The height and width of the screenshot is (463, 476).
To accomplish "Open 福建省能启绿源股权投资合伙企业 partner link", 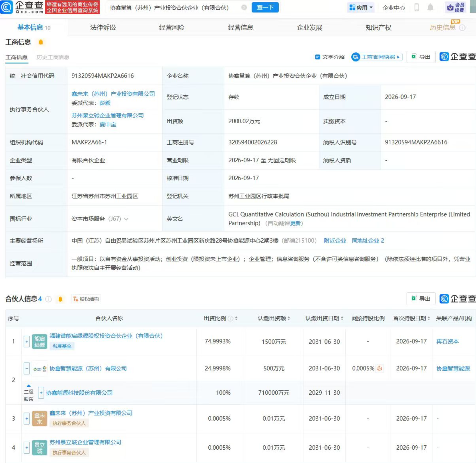I will [106, 336].
